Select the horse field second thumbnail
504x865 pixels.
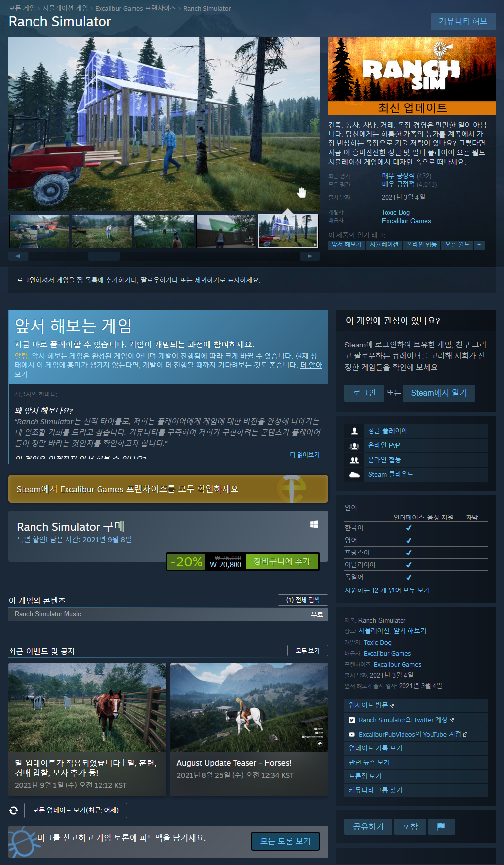coord(102,231)
